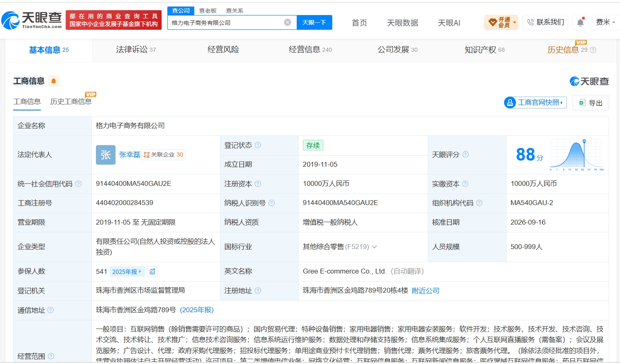
Task: Click the 附近公司 link
Action: [426, 291]
